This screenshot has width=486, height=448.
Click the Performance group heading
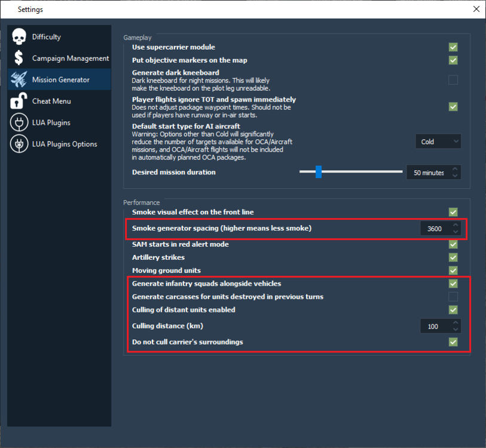[x=141, y=202]
